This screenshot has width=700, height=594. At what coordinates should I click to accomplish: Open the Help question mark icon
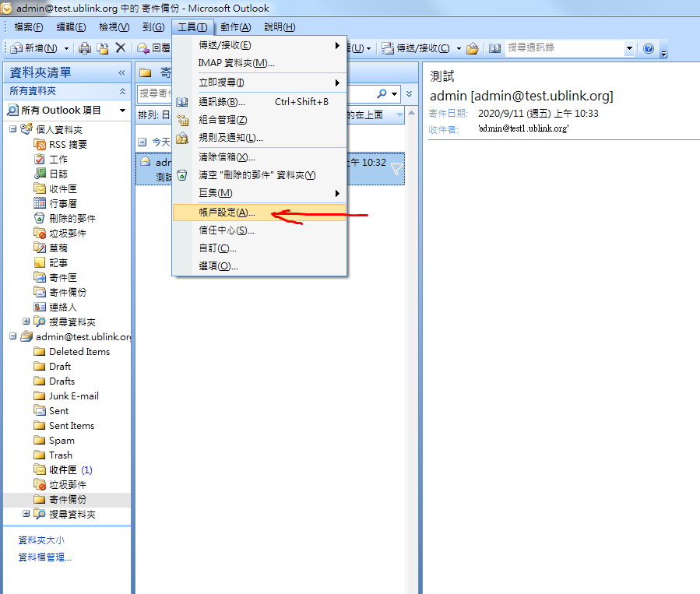click(x=649, y=48)
